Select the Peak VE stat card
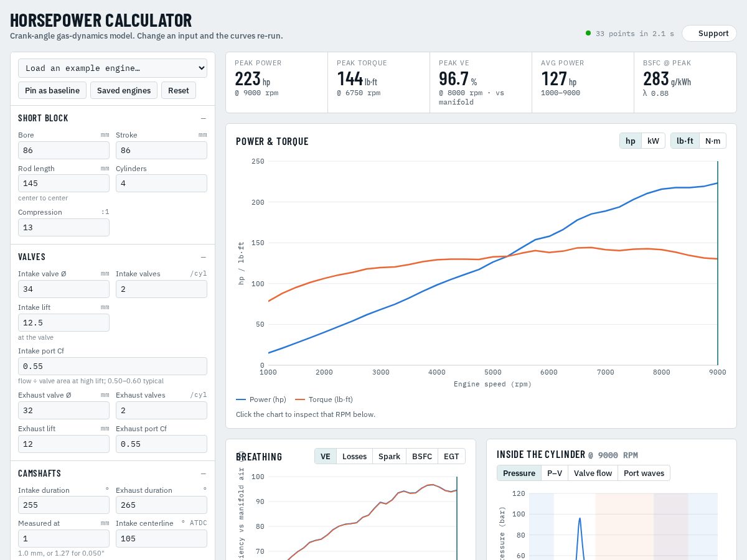The width and height of the screenshot is (747, 560). tap(481, 82)
